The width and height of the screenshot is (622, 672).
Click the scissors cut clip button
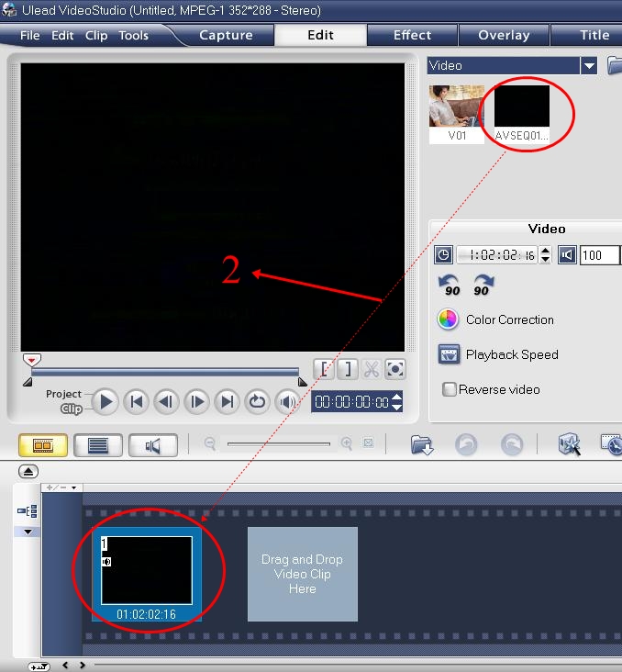[x=372, y=369]
